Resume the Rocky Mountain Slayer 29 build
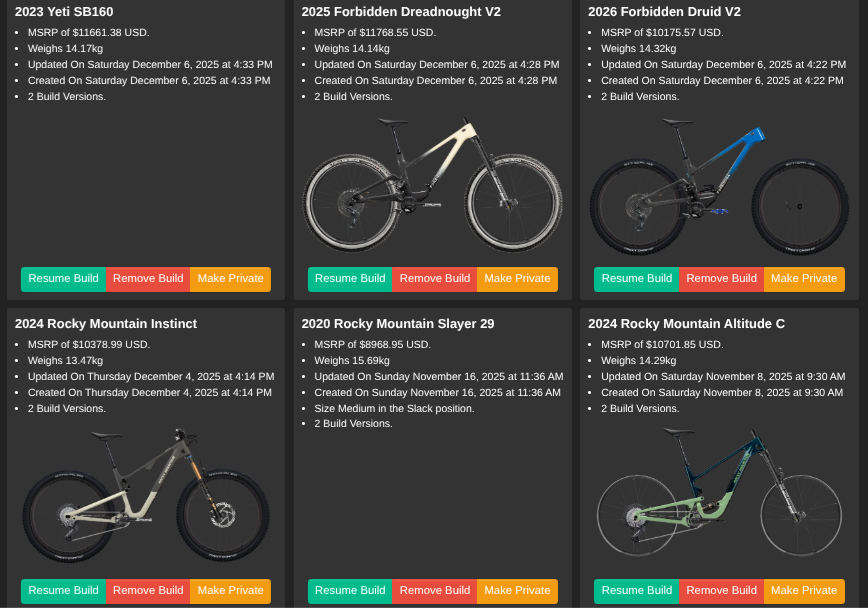Viewport: 868px width, 608px height. tap(350, 591)
